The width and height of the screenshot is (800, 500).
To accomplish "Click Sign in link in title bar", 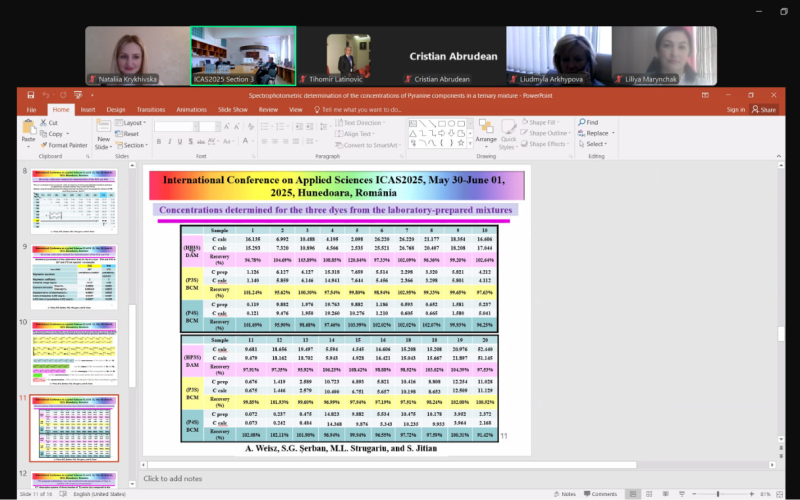I will [x=735, y=110].
